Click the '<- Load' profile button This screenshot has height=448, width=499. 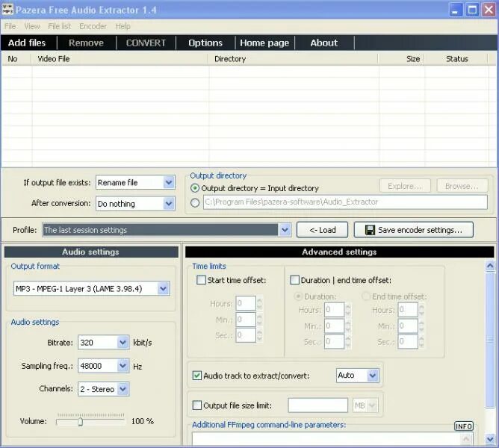pyautogui.click(x=323, y=230)
